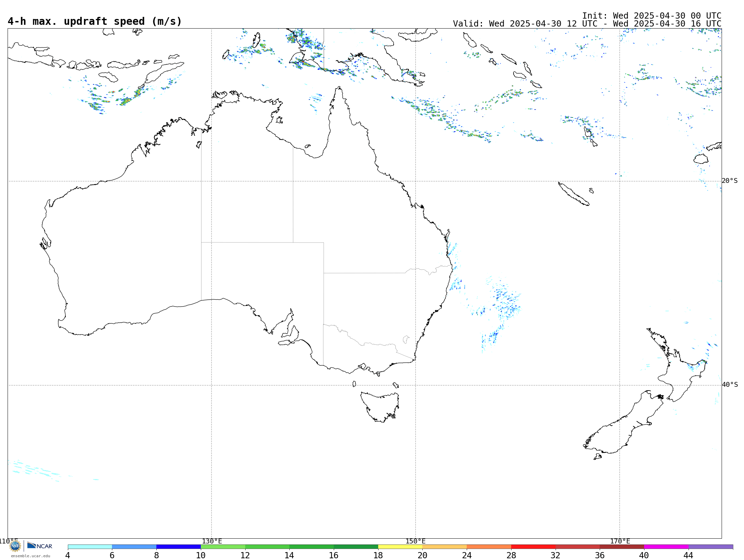Click colorbar tick label '12'
Image resolution: width=744 pixels, height=560 pixels.
245,556
